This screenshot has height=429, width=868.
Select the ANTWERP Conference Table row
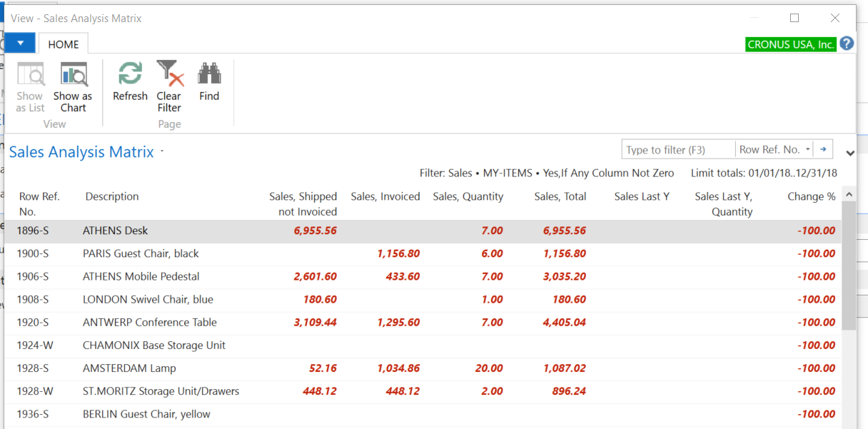click(150, 323)
